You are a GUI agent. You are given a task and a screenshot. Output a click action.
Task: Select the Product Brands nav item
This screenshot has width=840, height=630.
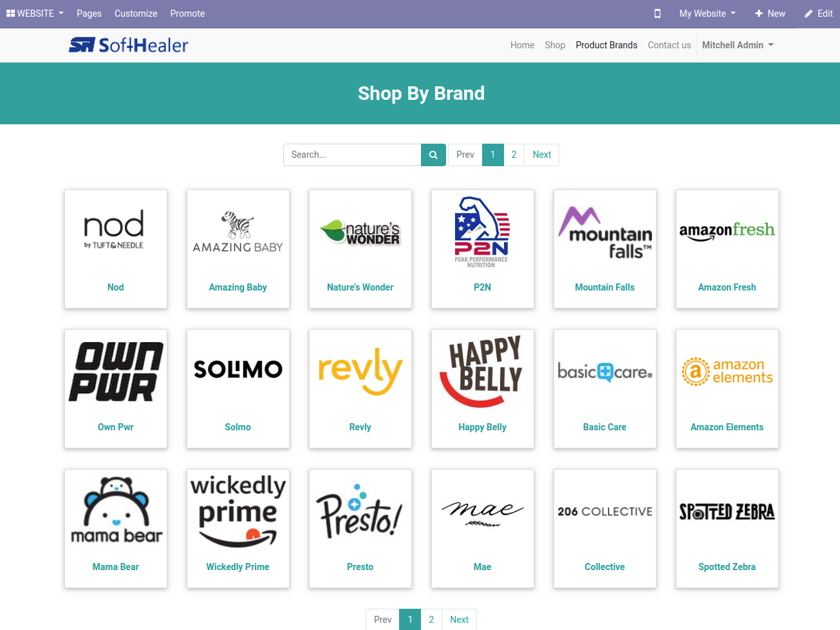pyautogui.click(x=606, y=45)
